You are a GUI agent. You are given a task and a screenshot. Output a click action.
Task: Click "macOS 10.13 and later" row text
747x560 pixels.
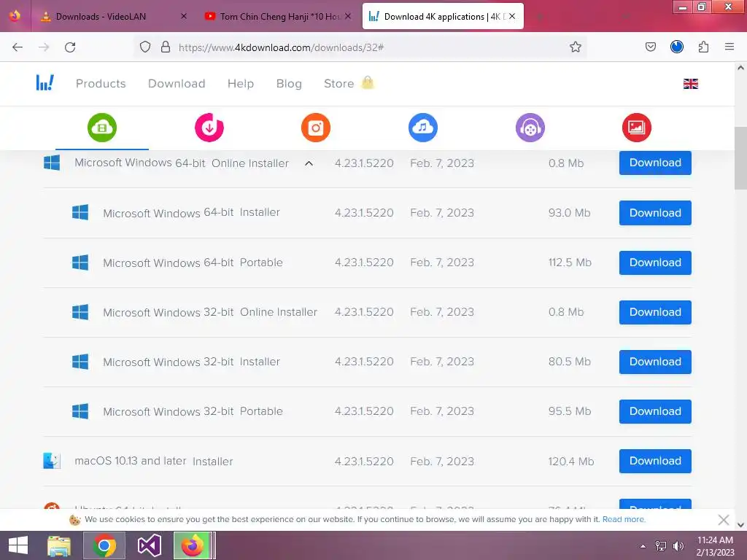click(x=130, y=461)
